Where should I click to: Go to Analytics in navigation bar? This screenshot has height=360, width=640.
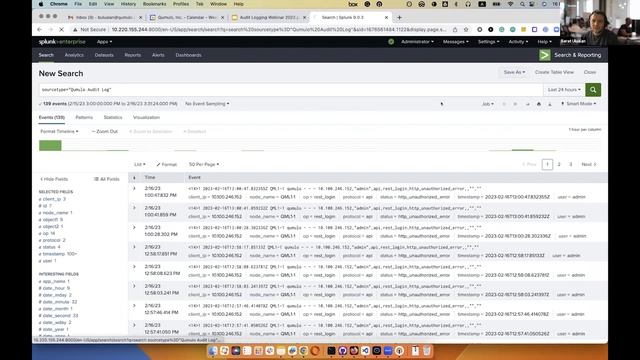point(74,55)
